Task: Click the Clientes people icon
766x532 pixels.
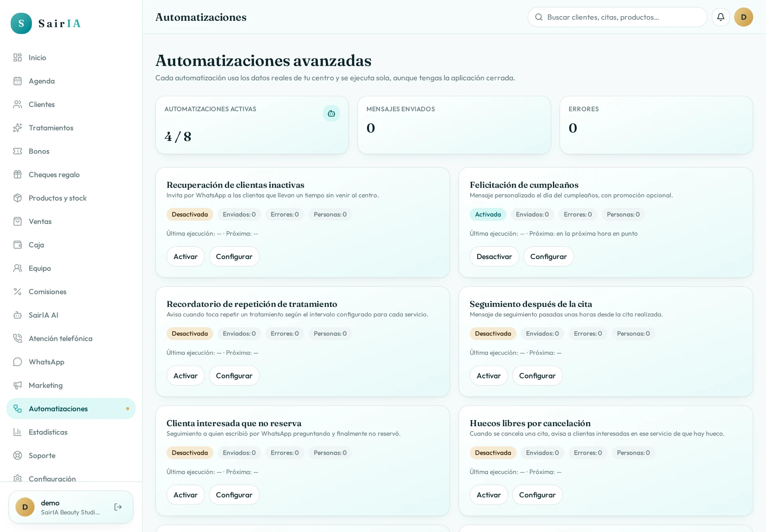Action: tap(18, 104)
